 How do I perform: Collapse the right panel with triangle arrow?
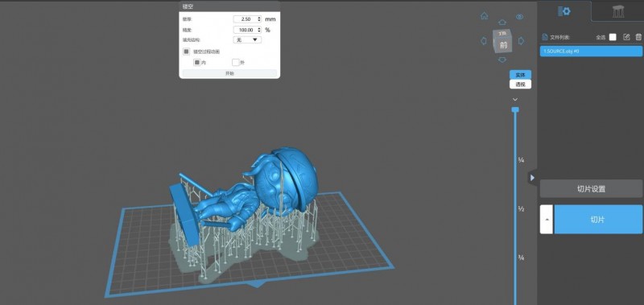[532, 178]
